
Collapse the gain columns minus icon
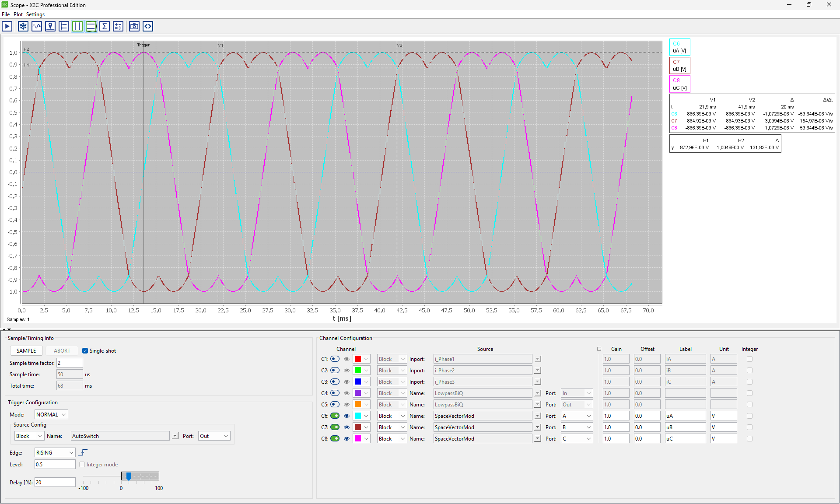599,349
